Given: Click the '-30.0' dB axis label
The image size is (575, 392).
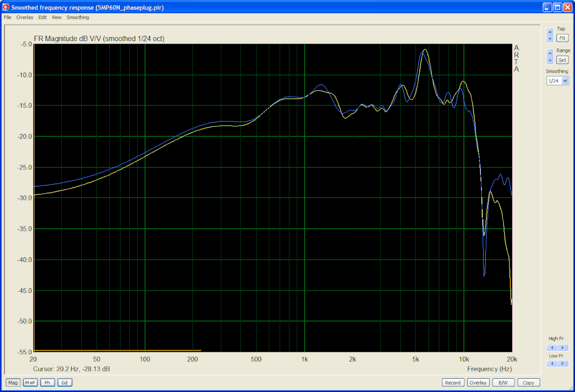Looking at the screenshot, I should (24, 198).
